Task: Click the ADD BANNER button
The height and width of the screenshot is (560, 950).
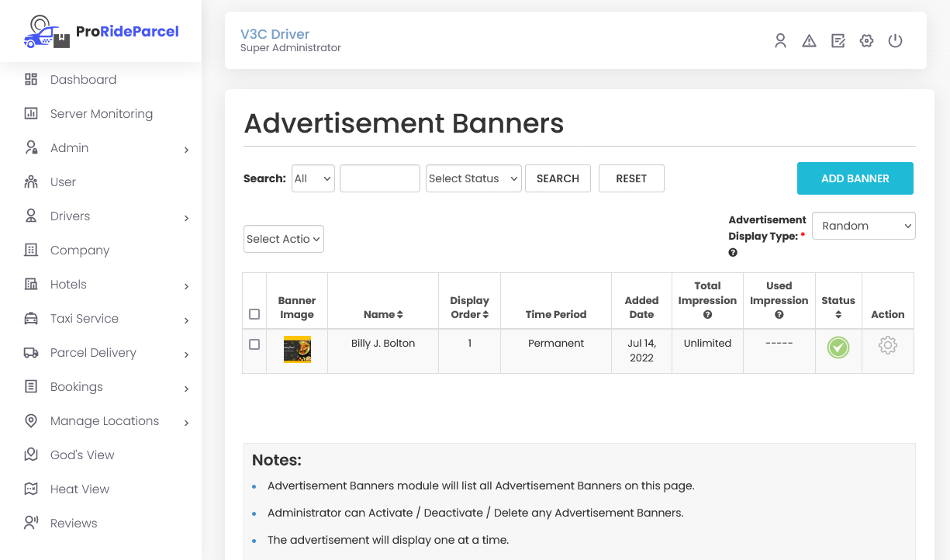Action: [855, 178]
